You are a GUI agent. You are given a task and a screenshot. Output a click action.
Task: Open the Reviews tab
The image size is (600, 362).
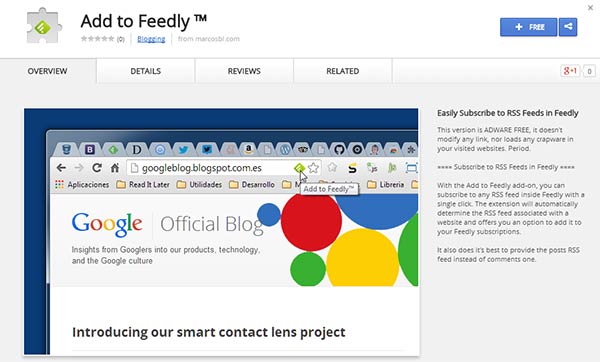[x=244, y=71]
